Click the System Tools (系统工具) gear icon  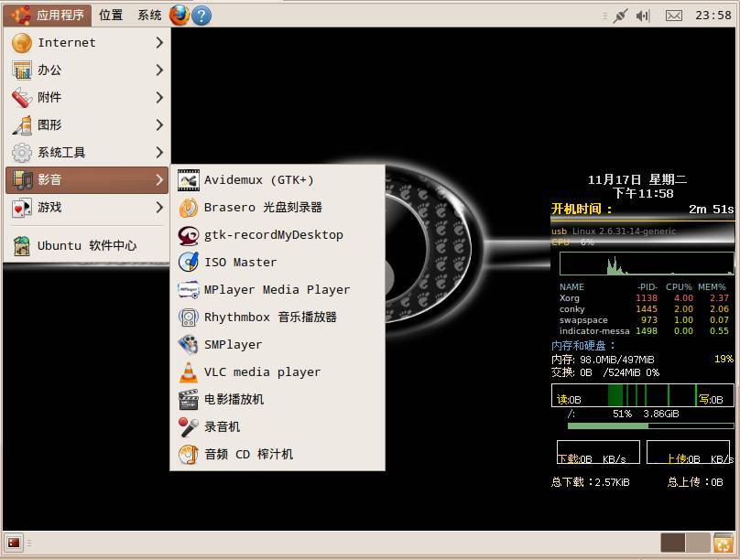pyautogui.click(x=22, y=152)
